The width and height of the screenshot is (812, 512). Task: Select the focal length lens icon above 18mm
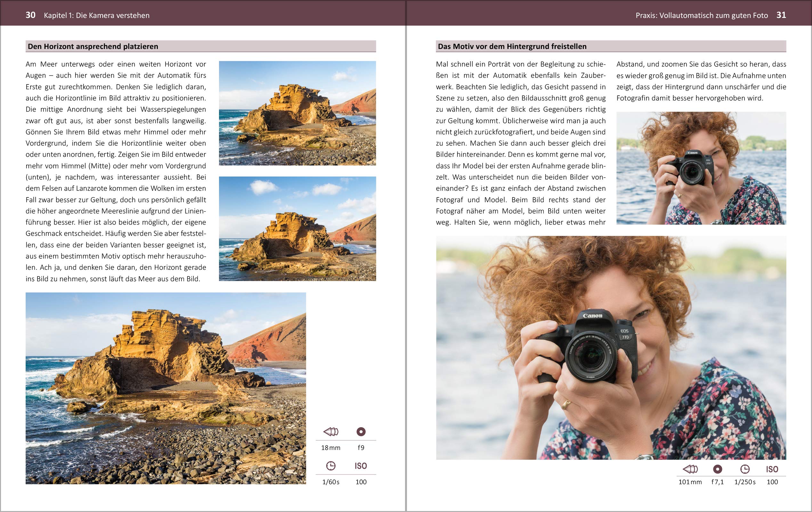click(x=331, y=431)
